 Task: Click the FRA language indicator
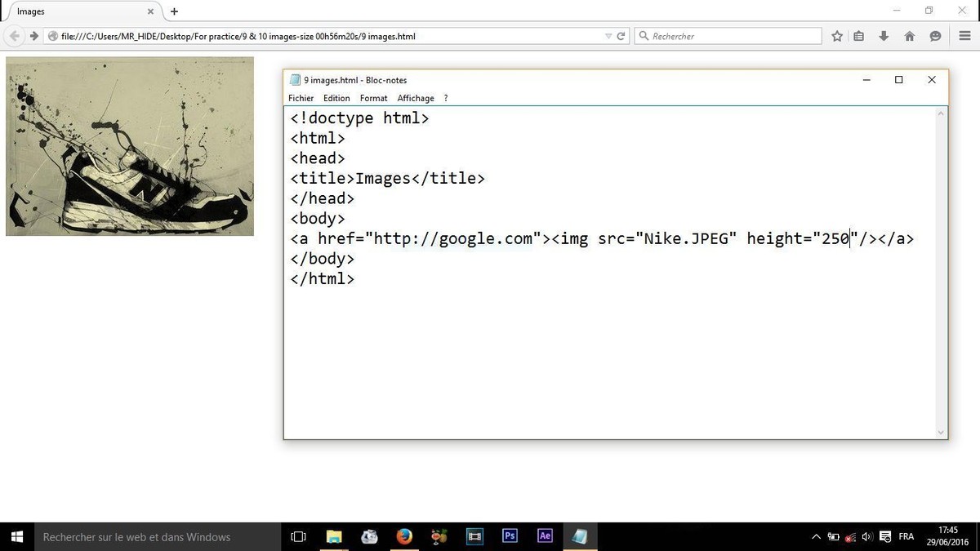tap(906, 536)
